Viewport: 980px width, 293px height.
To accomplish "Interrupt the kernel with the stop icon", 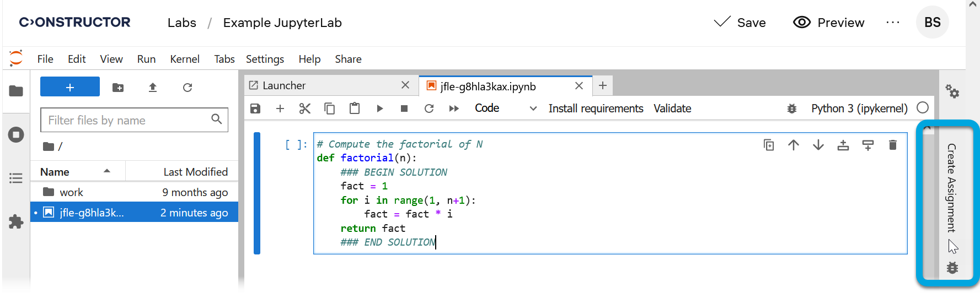I will coord(404,108).
